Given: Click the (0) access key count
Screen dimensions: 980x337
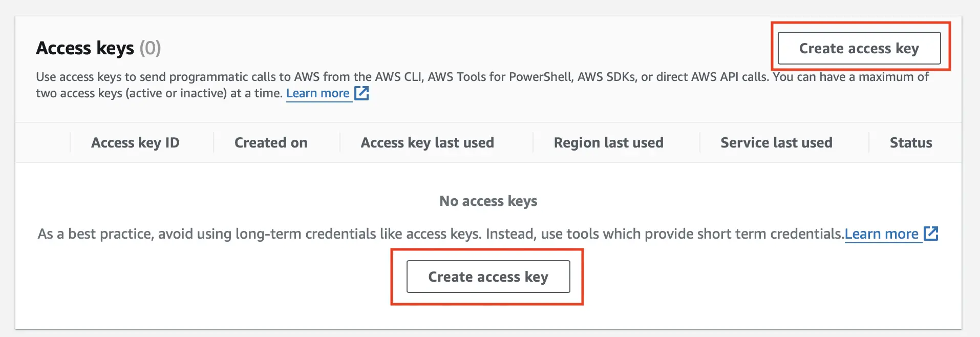Looking at the screenshot, I should 151,48.
